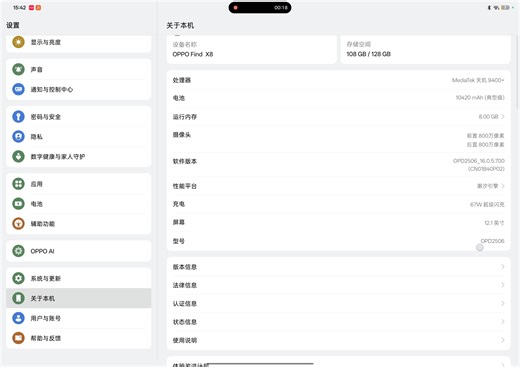Tap device name card OPPO Find X8
Screen dimensions: 520x367
click(252, 49)
